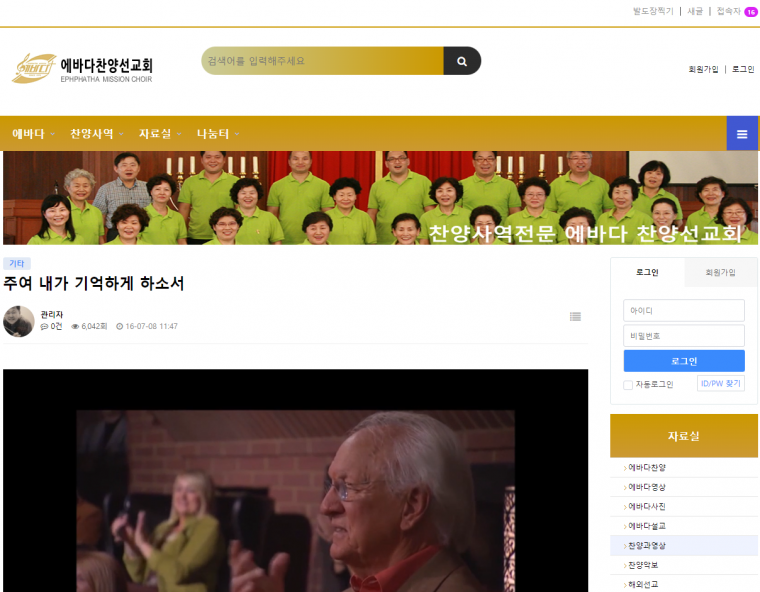
Task: Expand the 찬양사역 nav dropdown
Action: [x=96, y=134]
